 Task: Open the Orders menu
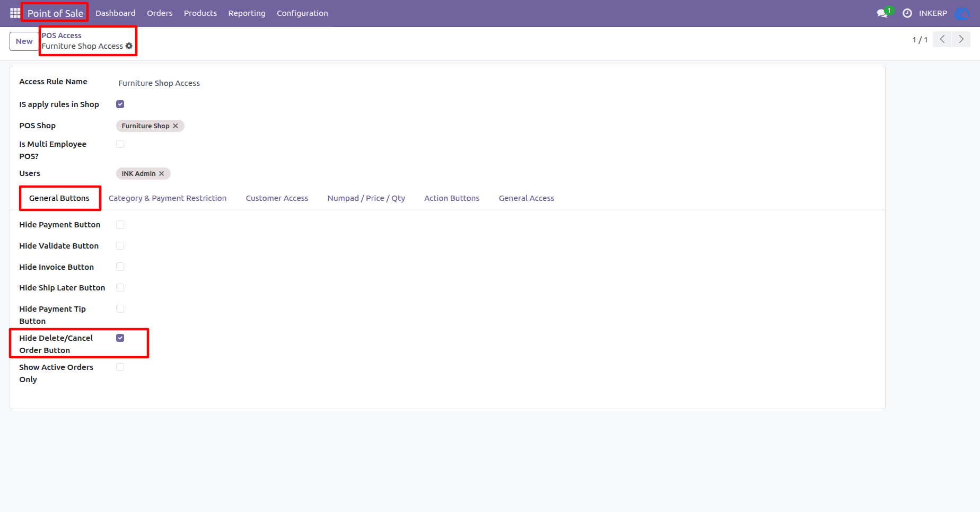click(x=160, y=13)
